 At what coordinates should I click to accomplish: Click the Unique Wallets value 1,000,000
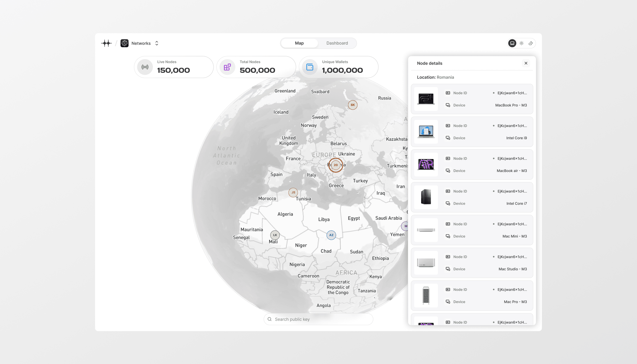[342, 70]
